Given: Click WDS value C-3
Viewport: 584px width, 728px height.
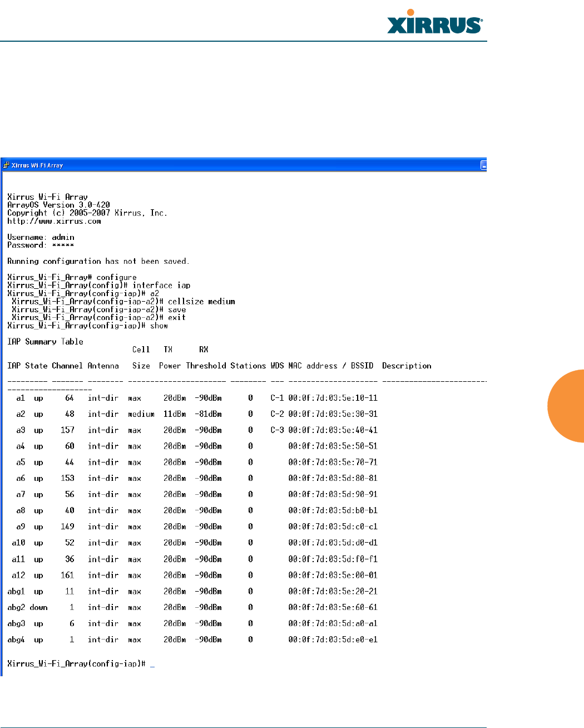Looking at the screenshot, I should [277, 430].
